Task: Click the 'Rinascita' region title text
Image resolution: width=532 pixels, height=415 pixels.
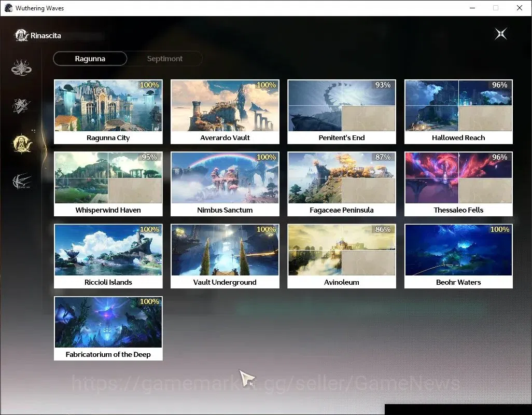Action: [46, 36]
